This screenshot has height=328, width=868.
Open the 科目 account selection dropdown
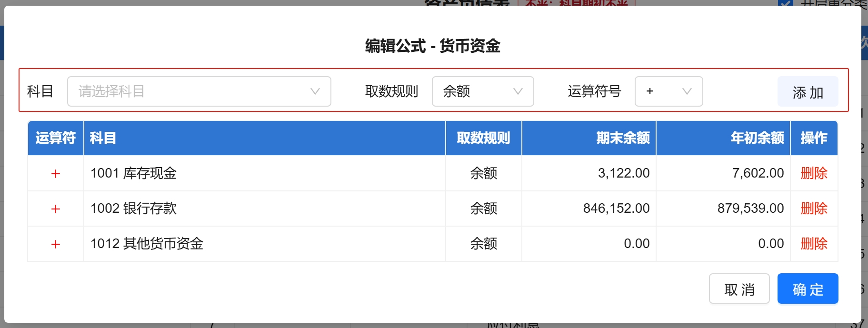pyautogui.click(x=199, y=91)
